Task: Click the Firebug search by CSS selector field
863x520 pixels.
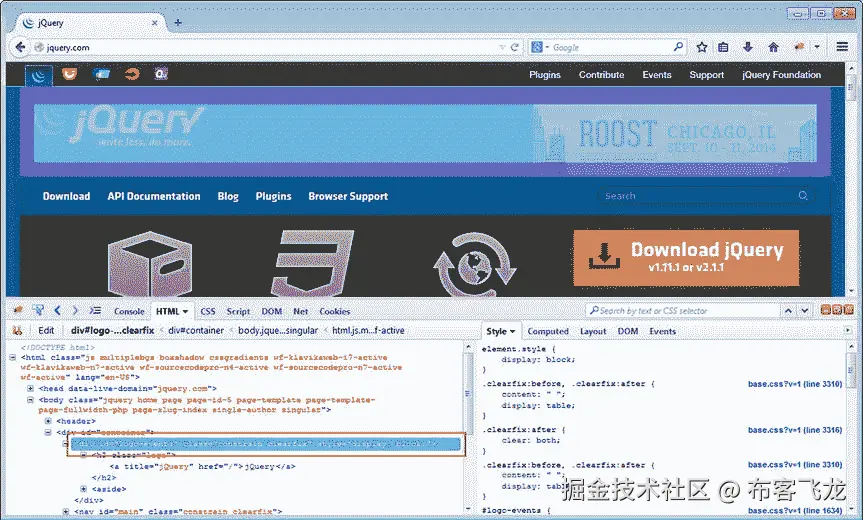Action: 682,311
